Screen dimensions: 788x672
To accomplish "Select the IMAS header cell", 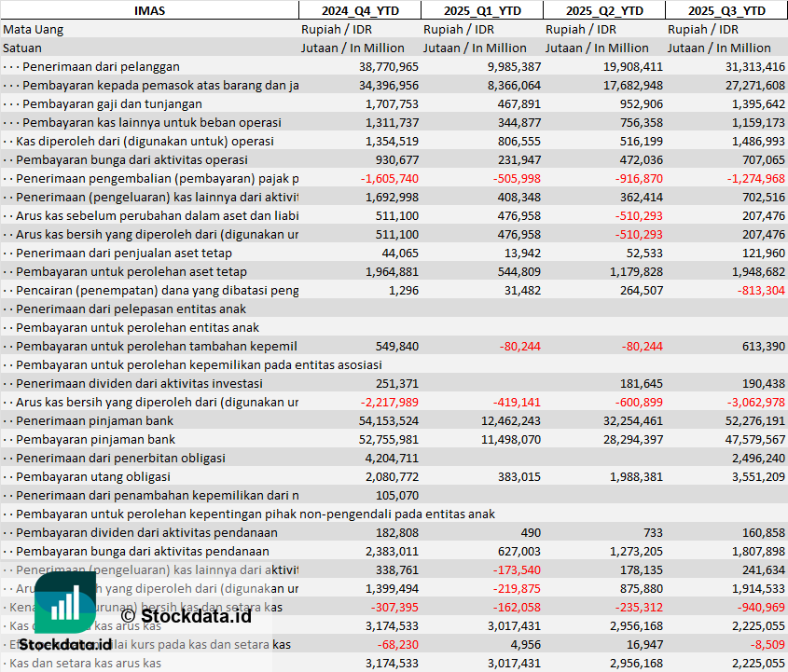I will click(x=149, y=10).
